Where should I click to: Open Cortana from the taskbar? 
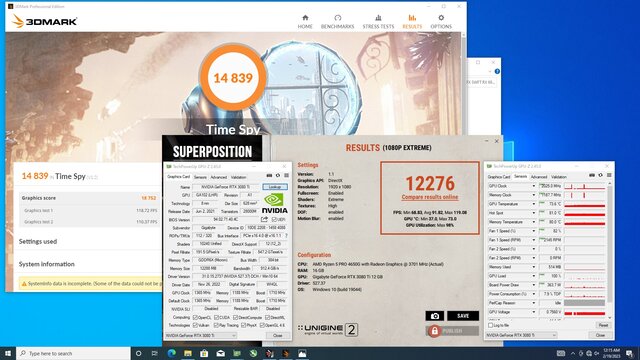[x=138, y=353]
